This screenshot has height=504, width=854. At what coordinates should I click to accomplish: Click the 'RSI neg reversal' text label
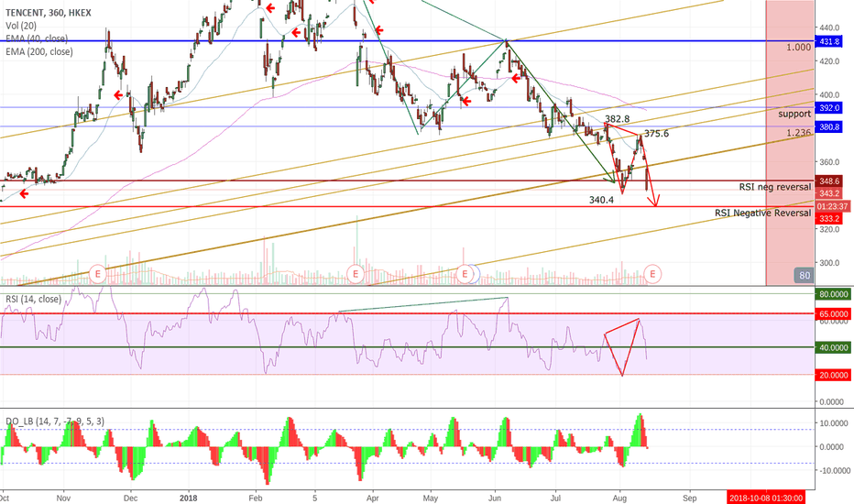(775, 187)
